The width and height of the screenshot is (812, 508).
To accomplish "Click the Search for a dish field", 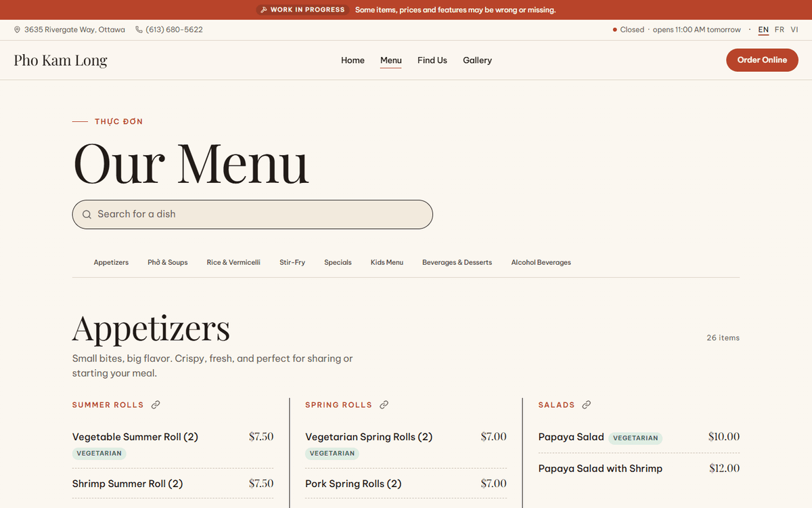I will [252, 214].
